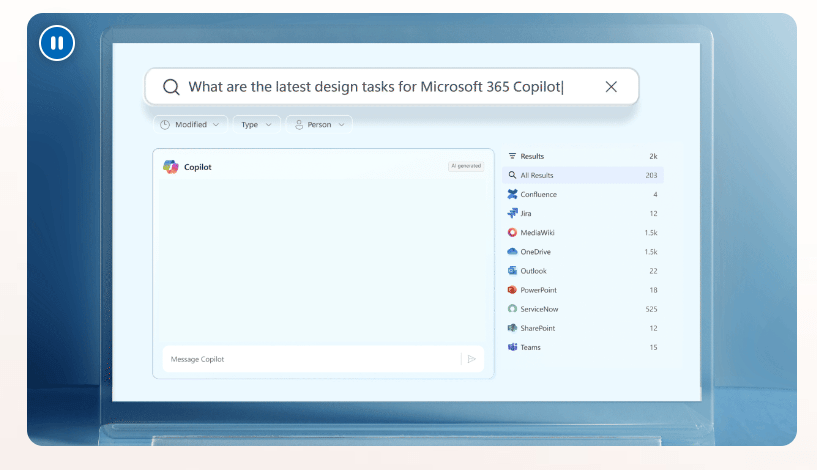Screen dimensions: 817x470
Task: Open the Modified filter dropdown
Action: click(x=190, y=125)
